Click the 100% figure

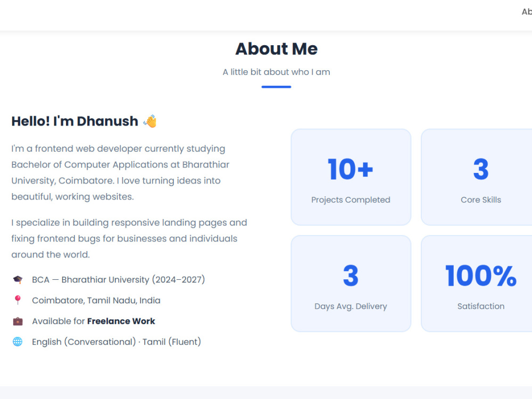(x=481, y=276)
